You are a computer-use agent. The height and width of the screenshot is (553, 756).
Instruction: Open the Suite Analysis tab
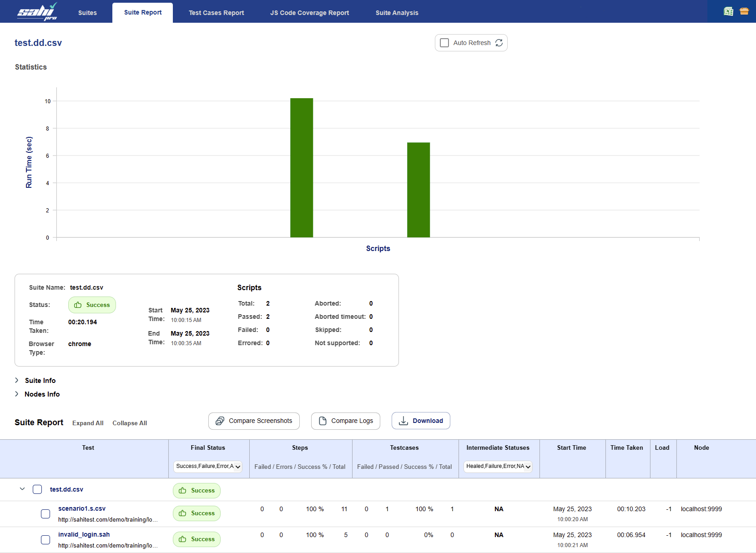(397, 13)
